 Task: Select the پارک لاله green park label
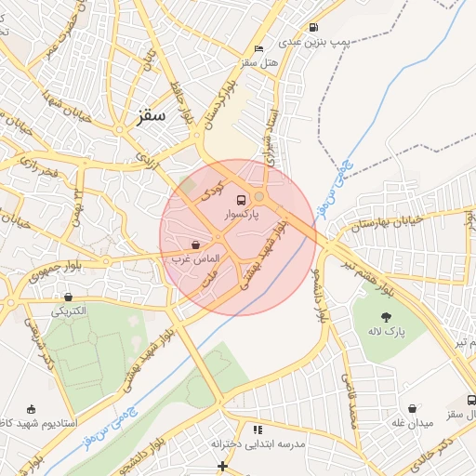tap(387, 332)
